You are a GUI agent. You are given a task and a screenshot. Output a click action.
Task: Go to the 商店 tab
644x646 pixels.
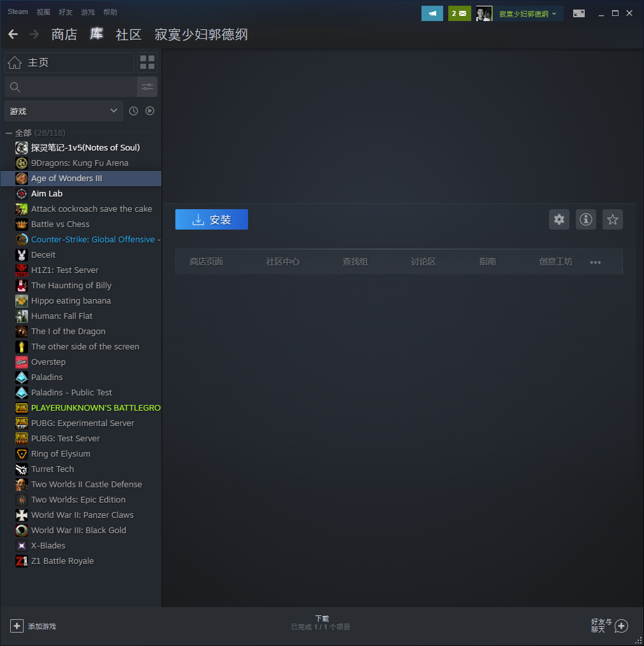64,34
